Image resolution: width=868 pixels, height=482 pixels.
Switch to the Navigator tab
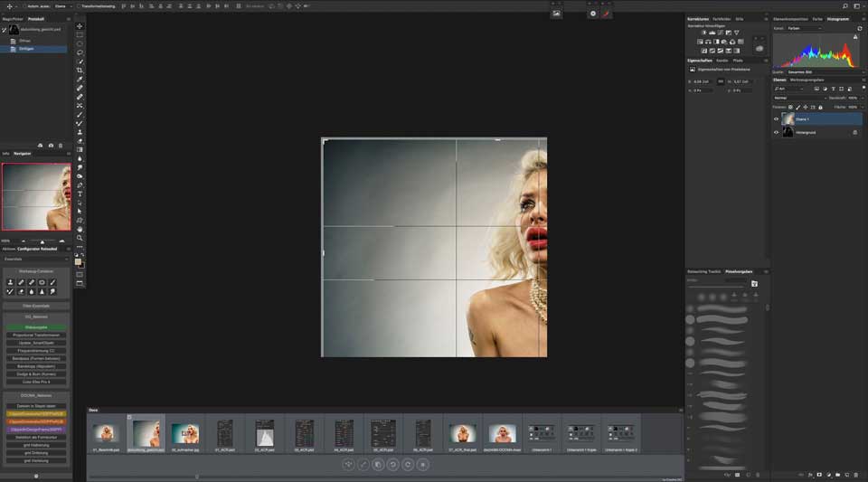[22, 154]
